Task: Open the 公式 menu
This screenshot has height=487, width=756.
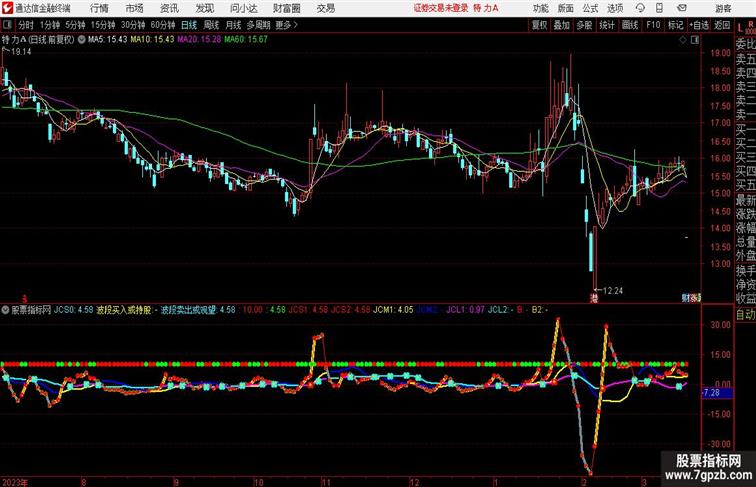Action: [590, 8]
